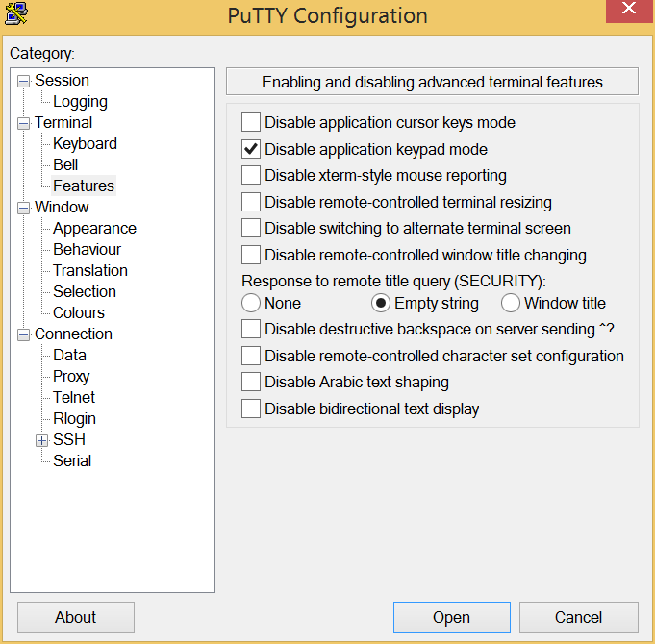Click the About button
Image resolution: width=655 pixels, height=644 pixels.
(x=76, y=617)
